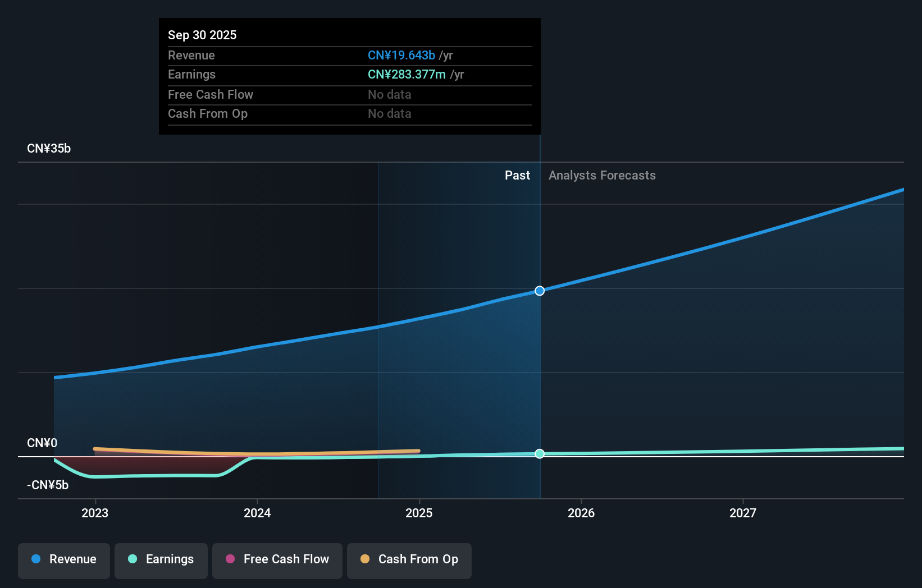
Task: Select the Revenue data point marker on chart
Action: pyautogui.click(x=539, y=291)
